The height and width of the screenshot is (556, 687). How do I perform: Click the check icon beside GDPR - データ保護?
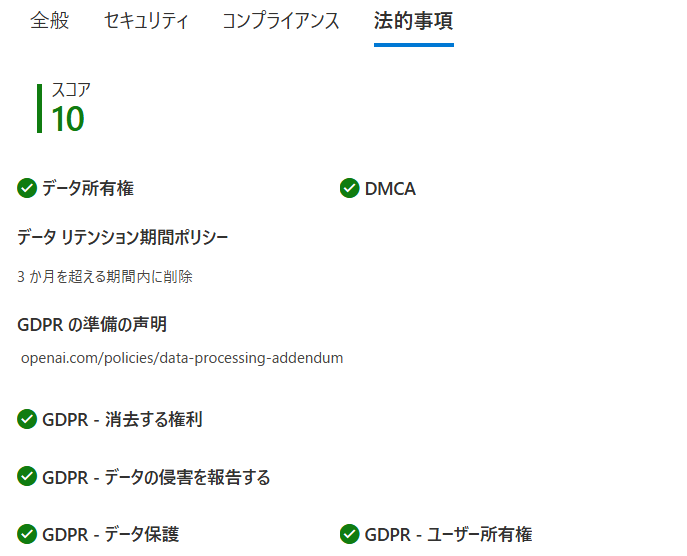click(x=27, y=534)
